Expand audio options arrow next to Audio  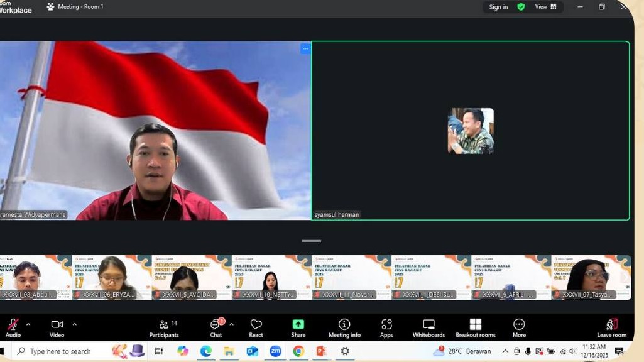(x=28, y=324)
